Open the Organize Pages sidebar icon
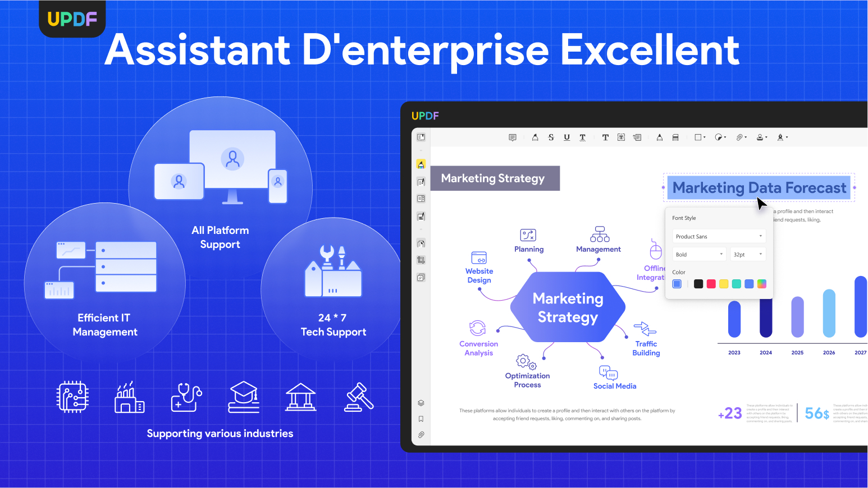This screenshot has width=868, height=488. pos(421,243)
